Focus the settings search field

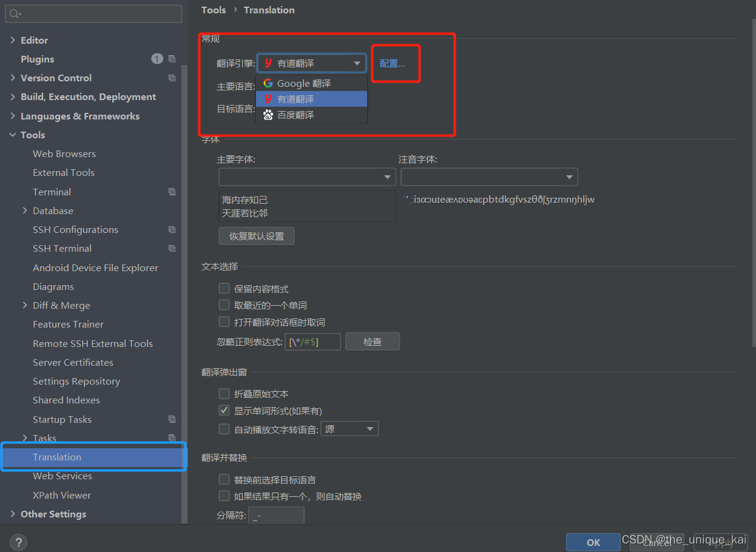coord(93,13)
